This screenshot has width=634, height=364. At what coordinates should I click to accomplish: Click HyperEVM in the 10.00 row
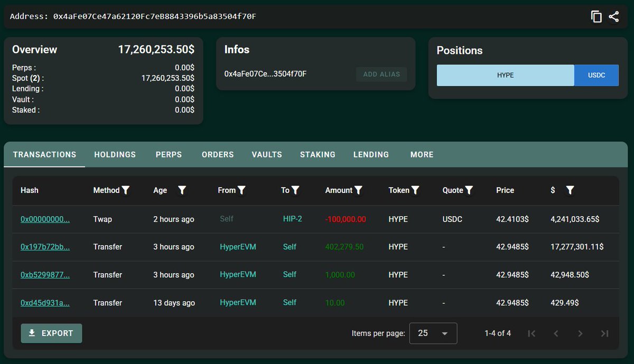[x=238, y=302]
